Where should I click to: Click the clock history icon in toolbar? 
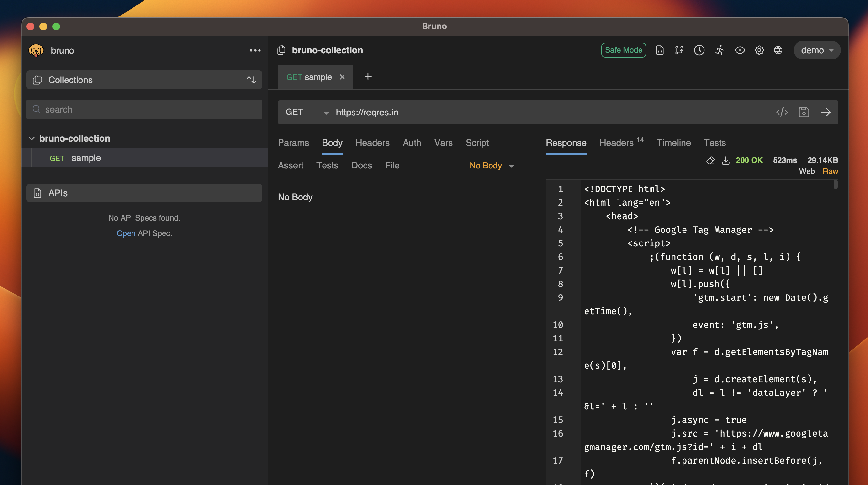click(x=699, y=50)
